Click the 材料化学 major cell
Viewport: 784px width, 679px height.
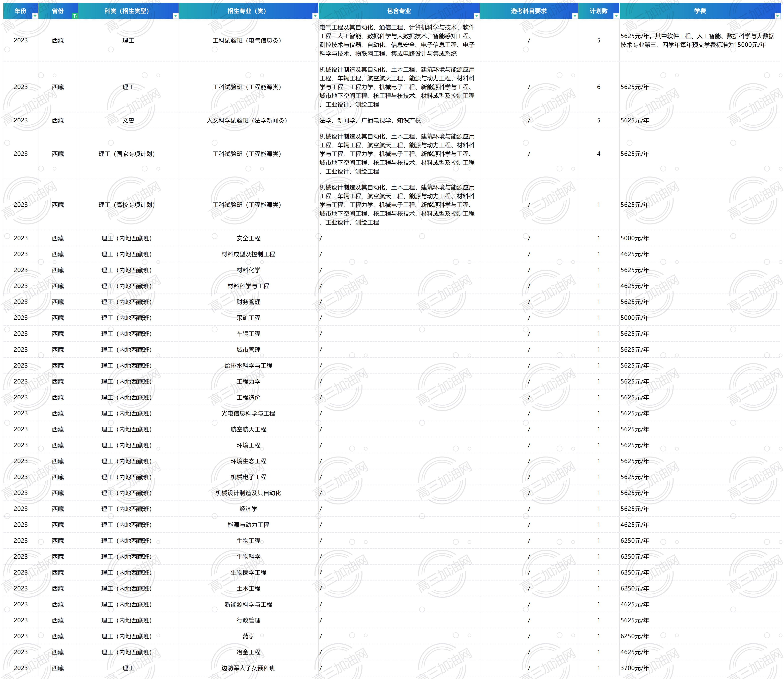248,270
